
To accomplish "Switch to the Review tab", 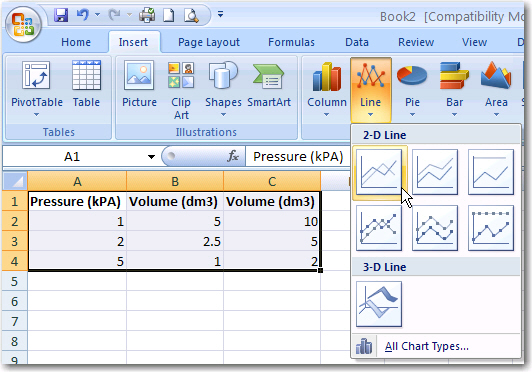I will (x=416, y=42).
